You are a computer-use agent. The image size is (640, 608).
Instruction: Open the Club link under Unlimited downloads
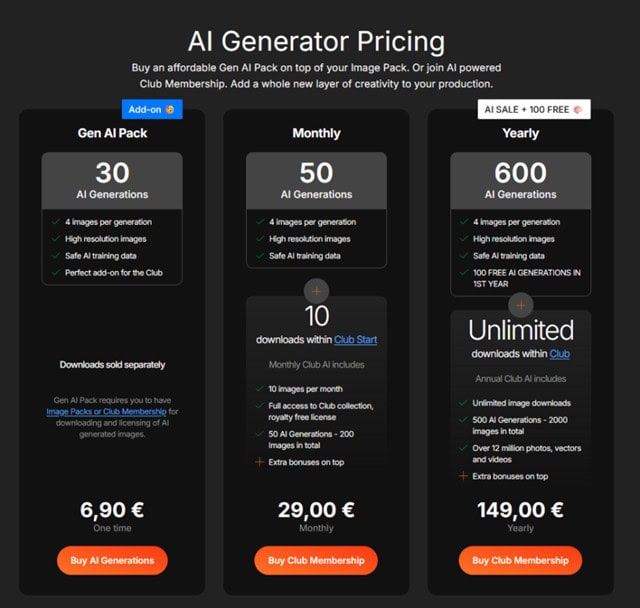(x=560, y=354)
